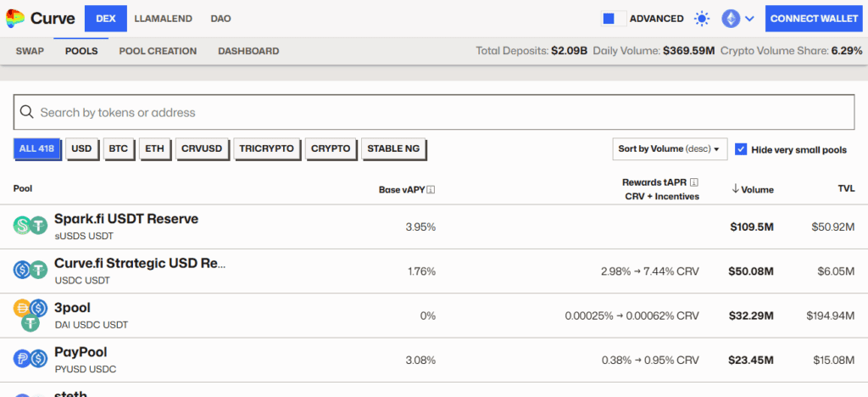Click the $23.45M volume value
Viewport: 868px width, 397px height.
click(x=751, y=360)
